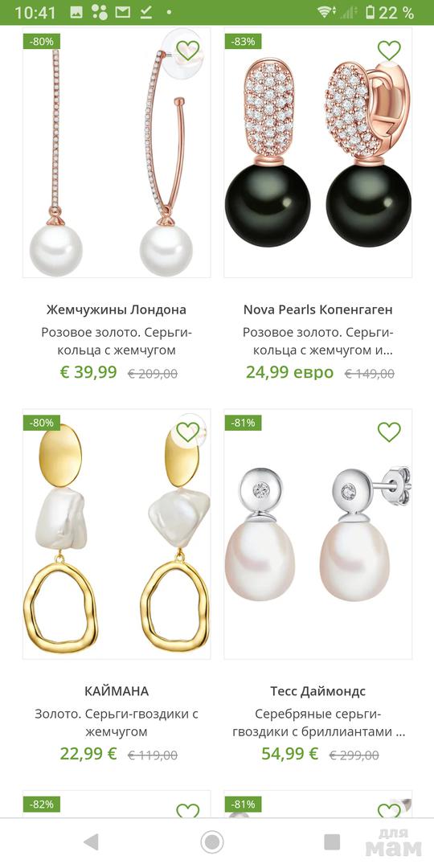Viewport: 434px width, 868px height.
Task: Favorite the Жемчужины Лондона earrings with the heart
Action: click(x=187, y=51)
